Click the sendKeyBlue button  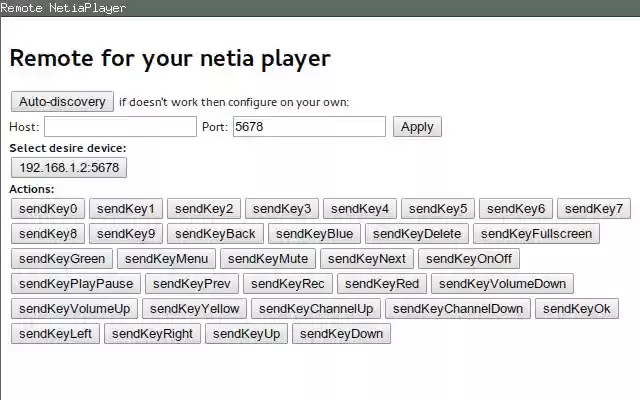tap(314, 233)
